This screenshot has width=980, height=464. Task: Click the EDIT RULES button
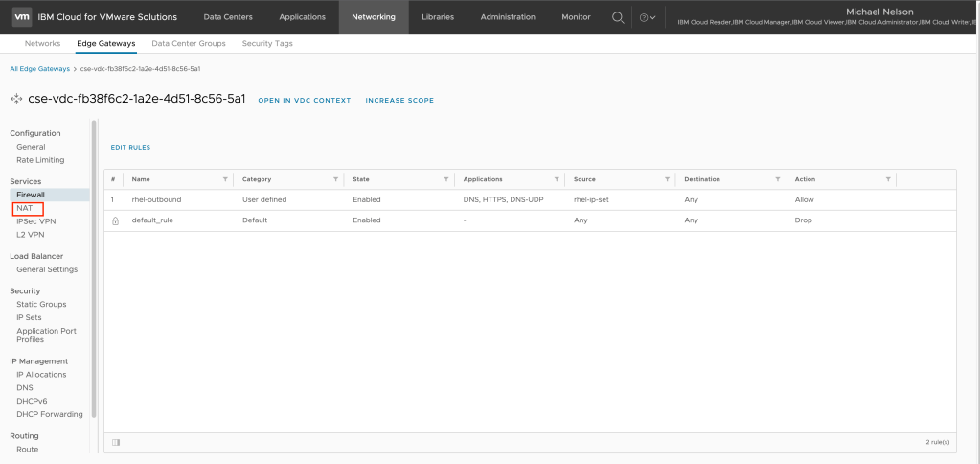(x=131, y=148)
